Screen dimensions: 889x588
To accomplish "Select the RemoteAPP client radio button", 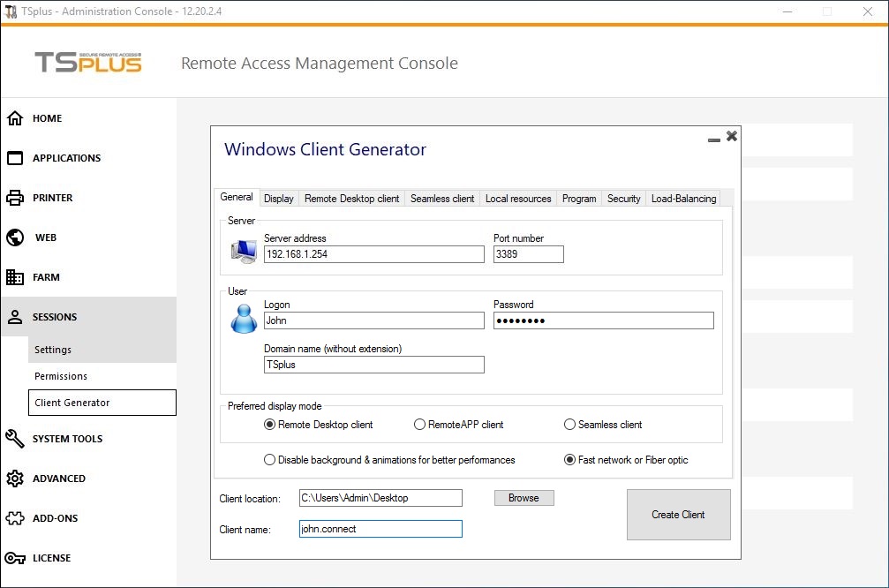I will (420, 425).
